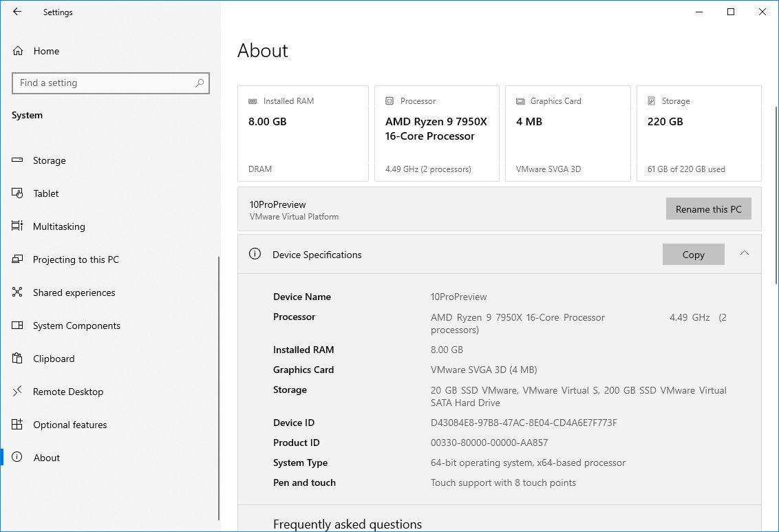Maximize the Settings window
Image resolution: width=779 pixels, height=532 pixels.
pos(731,12)
